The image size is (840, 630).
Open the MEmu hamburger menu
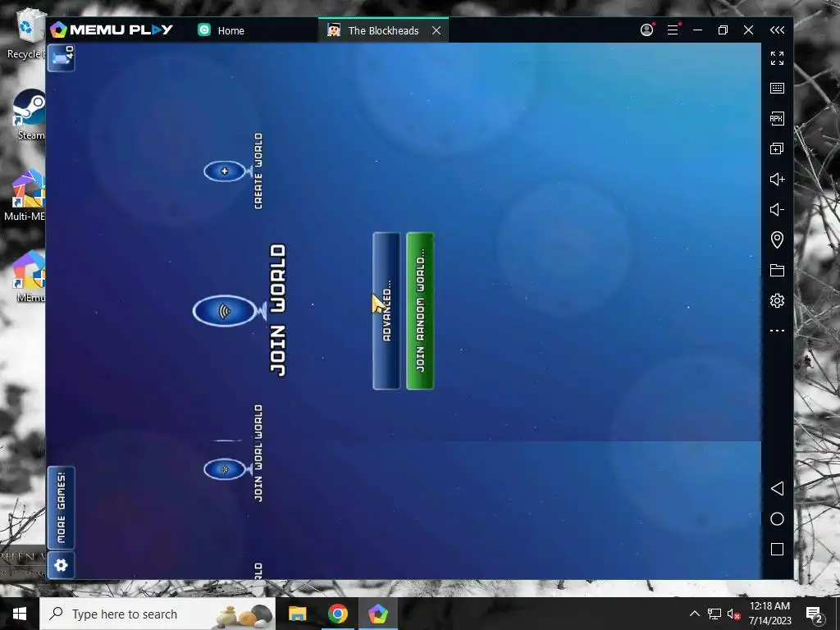click(673, 30)
